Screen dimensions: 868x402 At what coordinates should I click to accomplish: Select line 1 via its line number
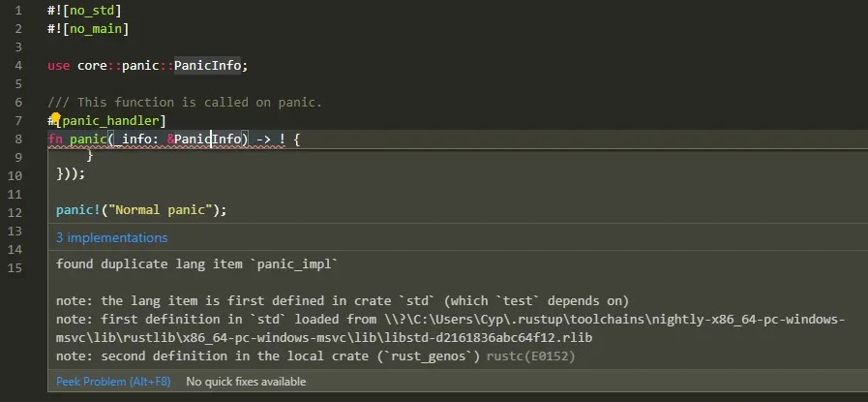17,10
